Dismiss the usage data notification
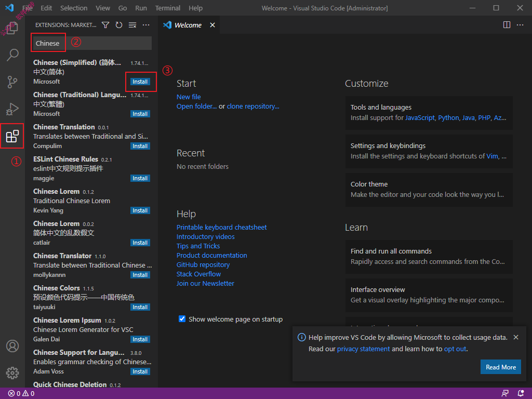This screenshot has height=399, width=532. click(x=516, y=337)
